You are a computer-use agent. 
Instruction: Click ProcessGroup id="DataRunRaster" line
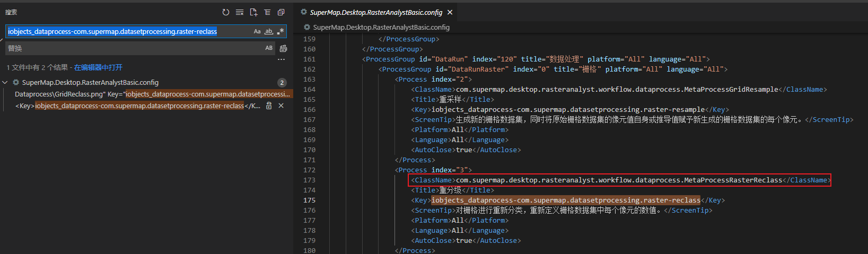coord(553,69)
